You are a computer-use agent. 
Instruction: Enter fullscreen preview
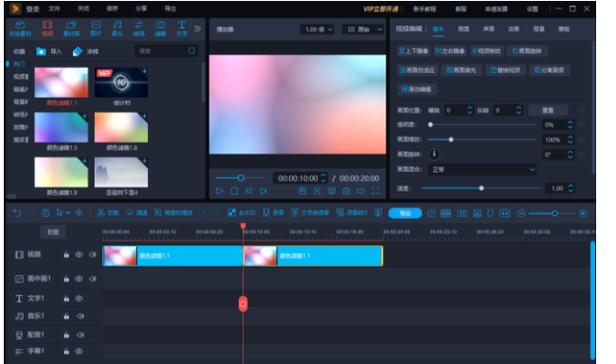coord(376,191)
